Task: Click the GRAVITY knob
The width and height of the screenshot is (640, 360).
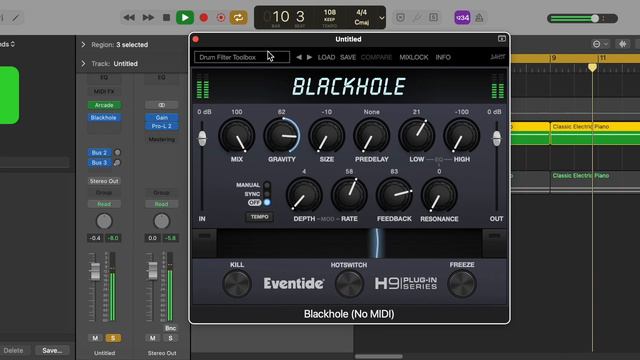Action: [282, 136]
